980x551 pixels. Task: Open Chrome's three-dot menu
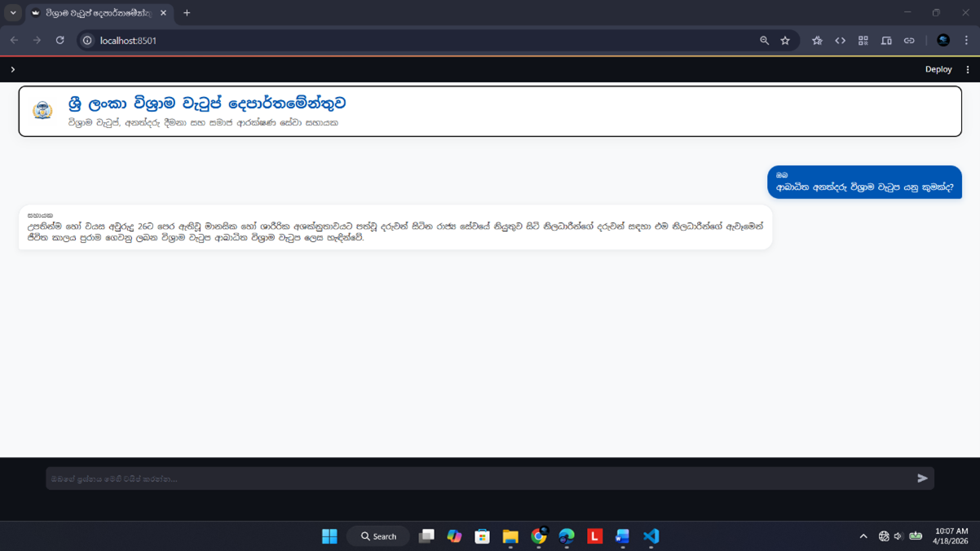(966, 40)
